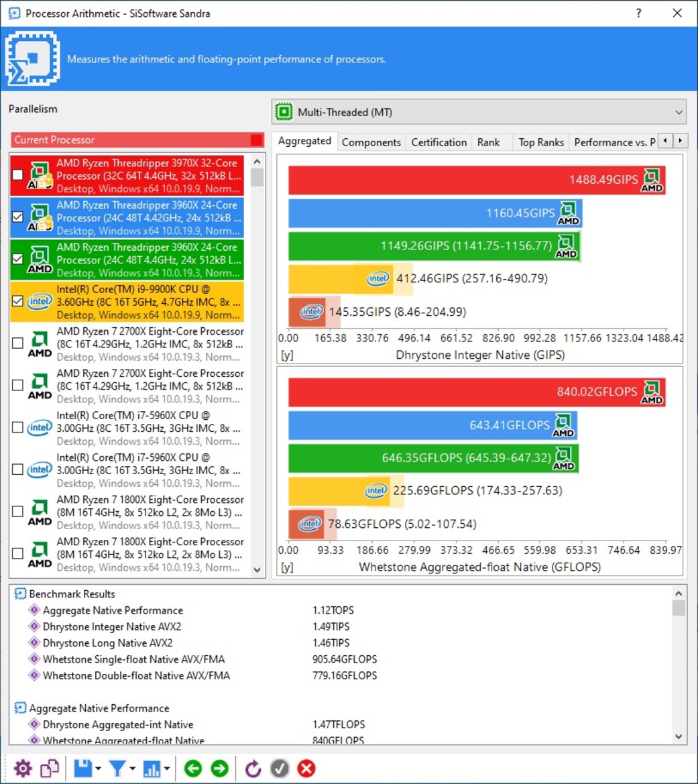The image size is (698, 784).
Task: Click the Intel logo beside 412.46GIPS
Action: click(x=378, y=278)
